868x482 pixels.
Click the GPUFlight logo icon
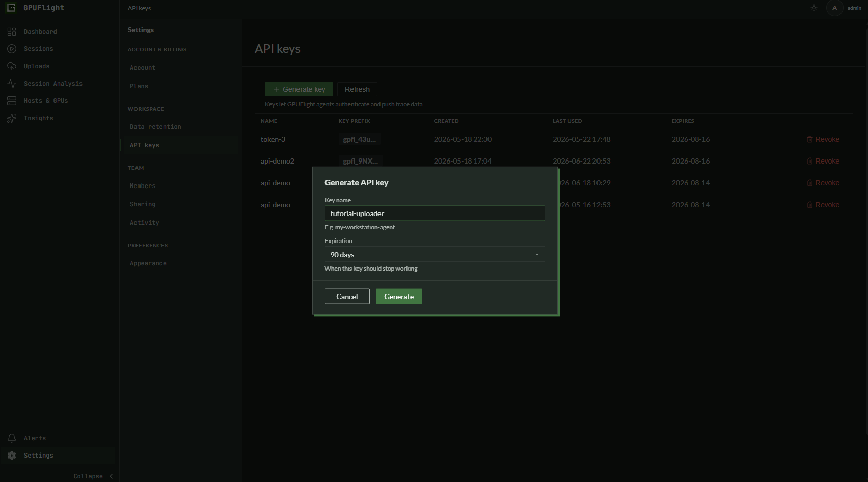(x=11, y=8)
